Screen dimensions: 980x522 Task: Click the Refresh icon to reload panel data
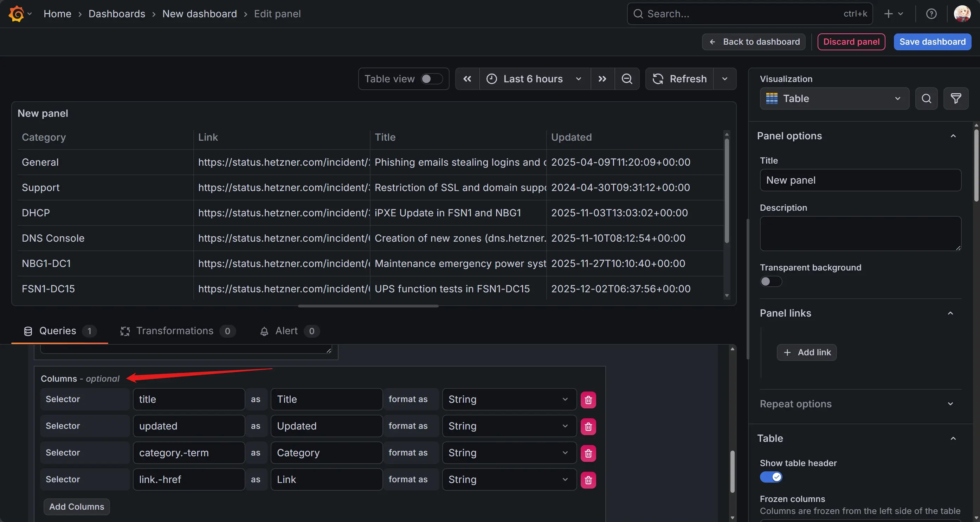(x=658, y=79)
